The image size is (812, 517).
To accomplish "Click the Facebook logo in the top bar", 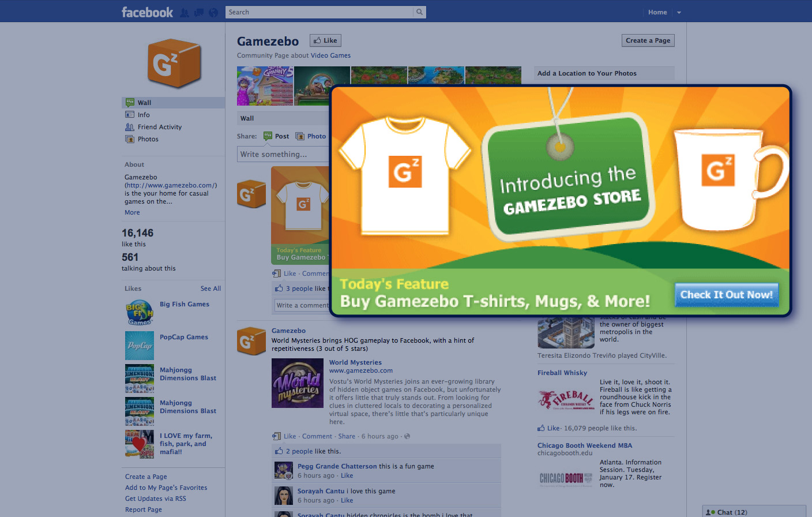I will pos(147,12).
